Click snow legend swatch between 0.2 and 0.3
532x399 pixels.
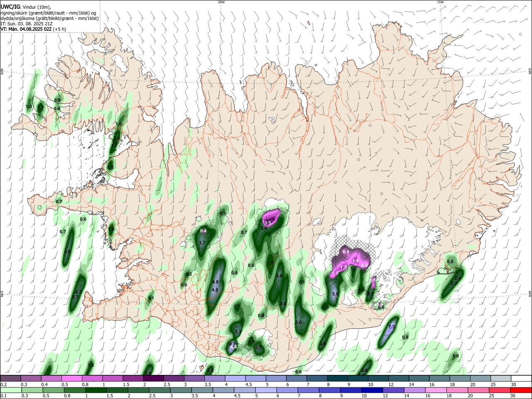(10, 378)
